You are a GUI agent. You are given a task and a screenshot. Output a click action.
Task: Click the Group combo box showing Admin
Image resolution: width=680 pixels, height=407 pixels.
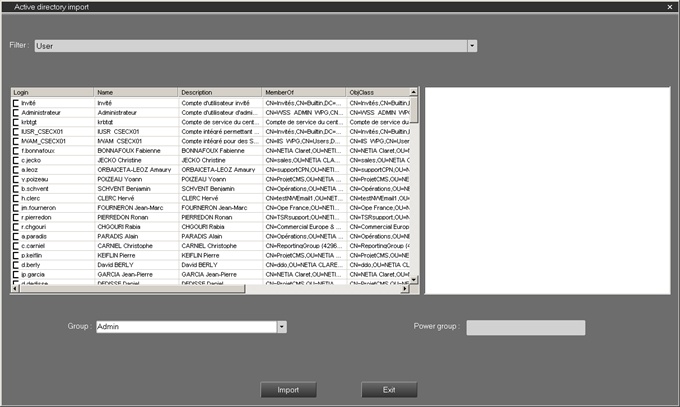185,327
